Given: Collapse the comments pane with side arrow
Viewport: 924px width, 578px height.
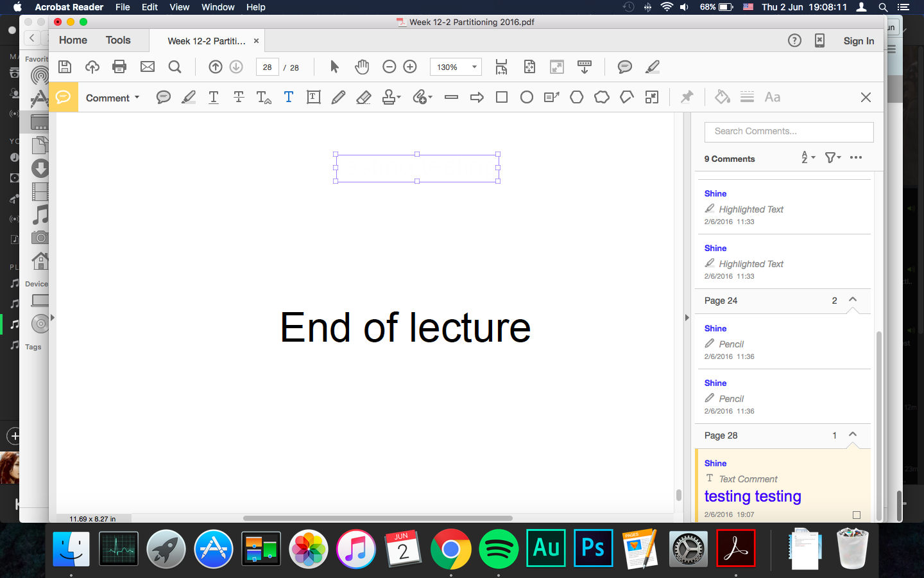Looking at the screenshot, I should click(687, 317).
